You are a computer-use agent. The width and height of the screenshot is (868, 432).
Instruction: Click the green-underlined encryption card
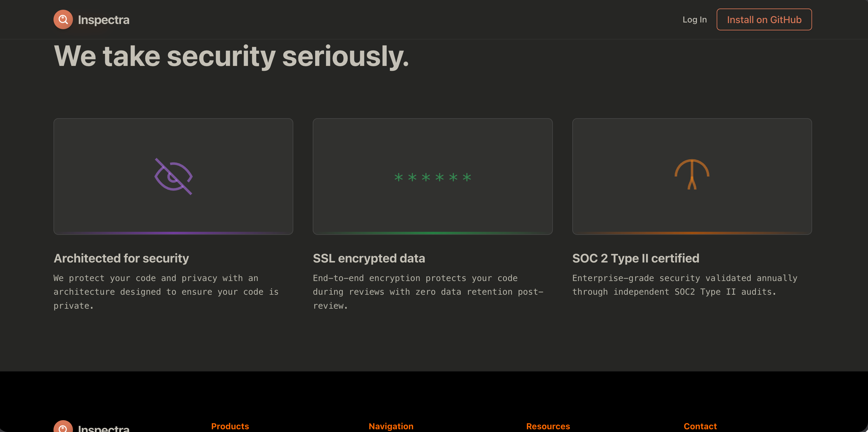tap(432, 209)
